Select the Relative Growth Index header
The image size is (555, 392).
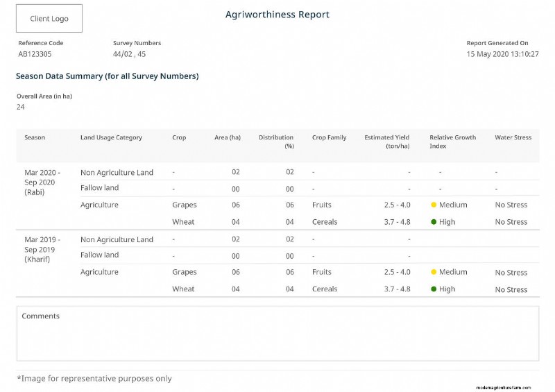coord(452,142)
